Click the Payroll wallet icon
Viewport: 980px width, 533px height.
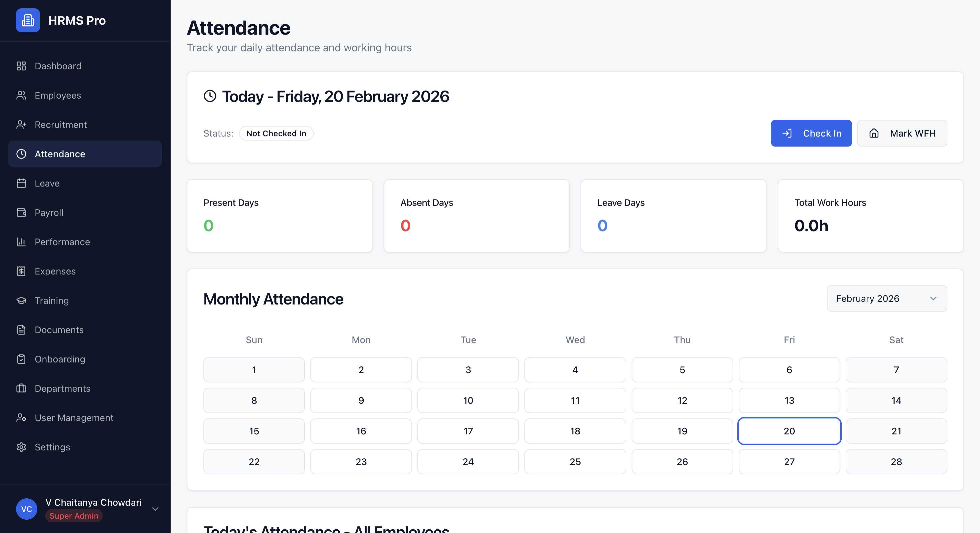tap(21, 212)
